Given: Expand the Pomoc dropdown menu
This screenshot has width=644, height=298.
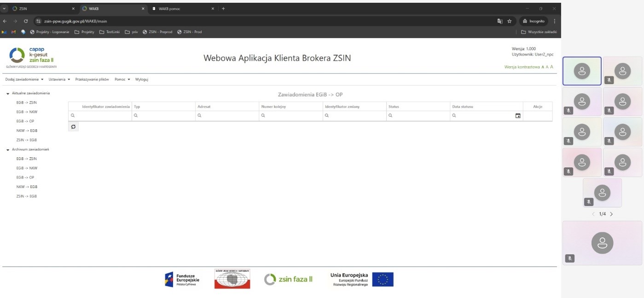Looking at the screenshot, I should coord(122,79).
